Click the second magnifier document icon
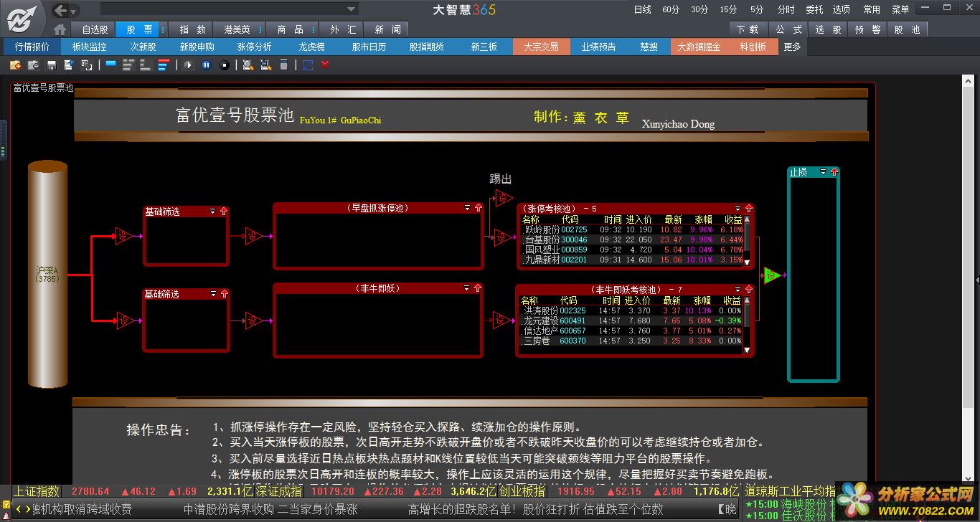 pos(265,65)
